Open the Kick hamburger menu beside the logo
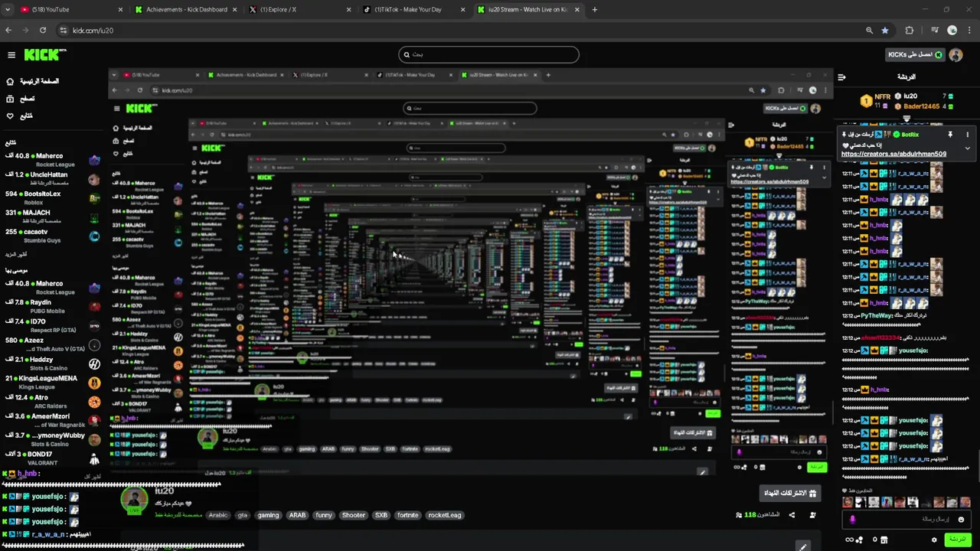Viewport: 980px width, 551px height. (11, 55)
